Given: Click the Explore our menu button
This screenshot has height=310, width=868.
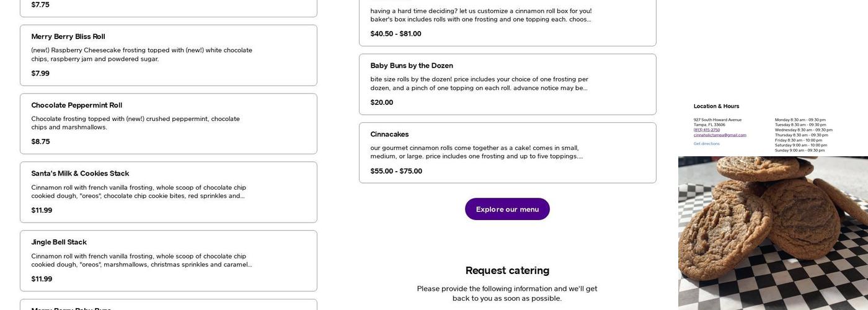Looking at the screenshot, I should point(507,209).
